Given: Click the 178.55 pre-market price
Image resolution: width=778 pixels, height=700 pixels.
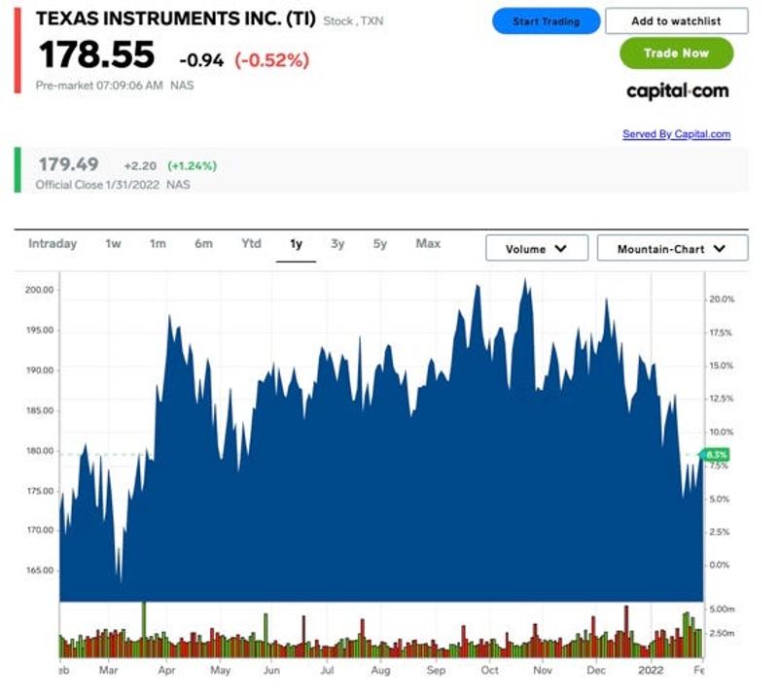Looking at the screenshot, I should [96, 54].
